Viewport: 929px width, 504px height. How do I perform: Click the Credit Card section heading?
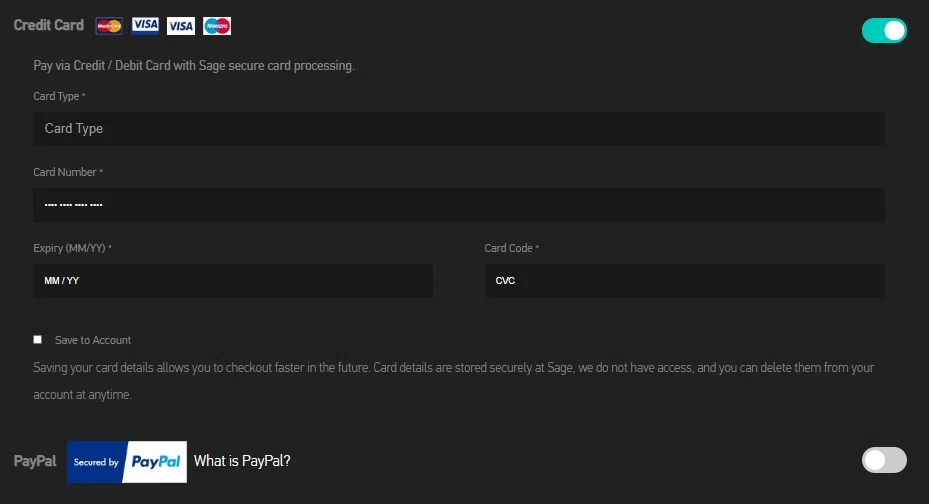click(x=49, y=25)
